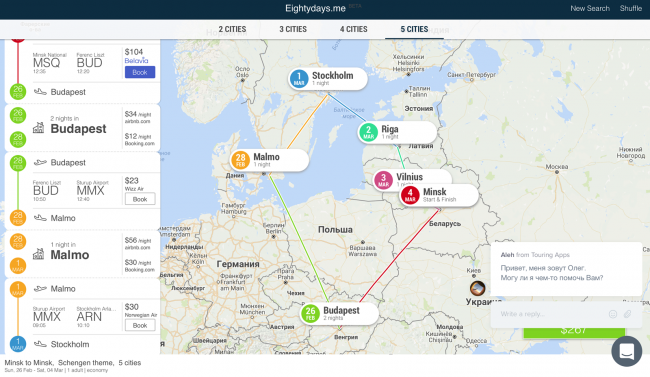The width and height of the screenshot is (650, 377).
Task: Book the $30 Norwegian Air flight
Action: click(x=140, y=325)
